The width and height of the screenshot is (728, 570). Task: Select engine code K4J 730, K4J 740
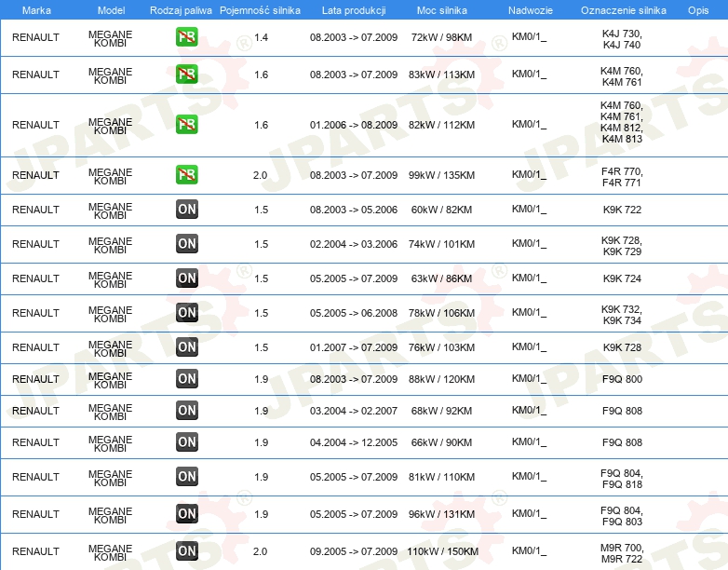pos(622,39)
